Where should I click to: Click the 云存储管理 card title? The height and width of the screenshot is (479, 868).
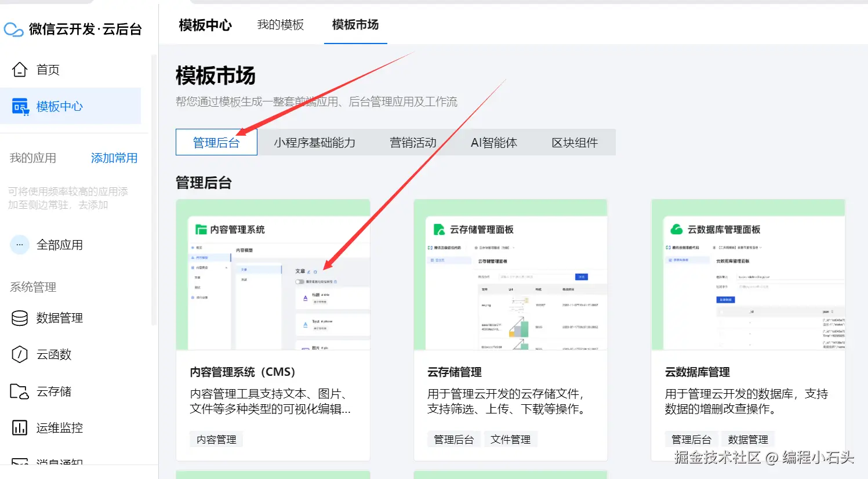[x=455, y=372]
